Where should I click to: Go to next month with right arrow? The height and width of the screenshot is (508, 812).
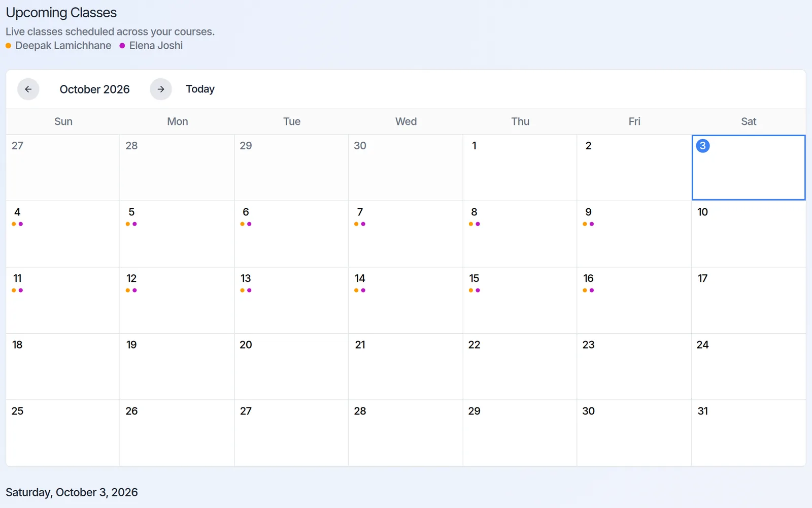[161, 89]
